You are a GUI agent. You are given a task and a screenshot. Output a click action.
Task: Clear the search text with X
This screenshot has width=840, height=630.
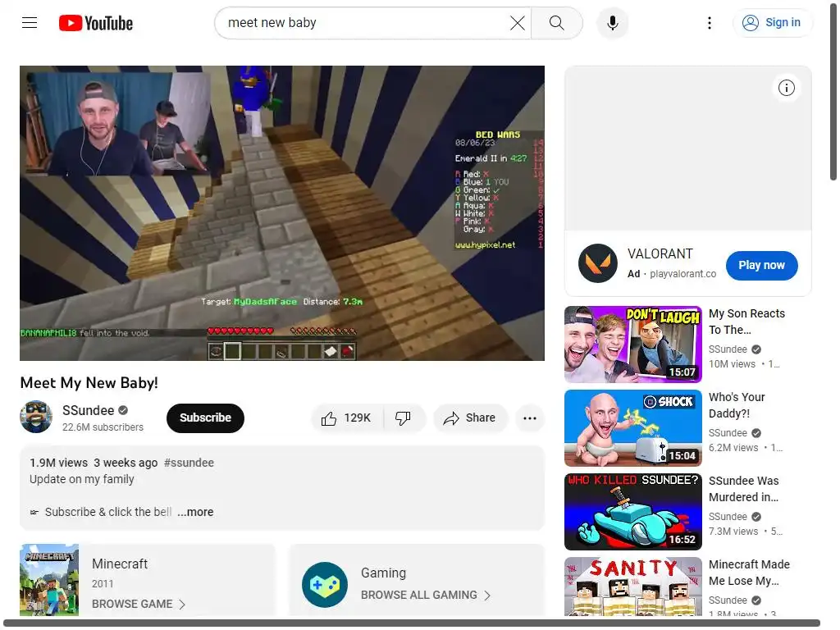point(517,23)
